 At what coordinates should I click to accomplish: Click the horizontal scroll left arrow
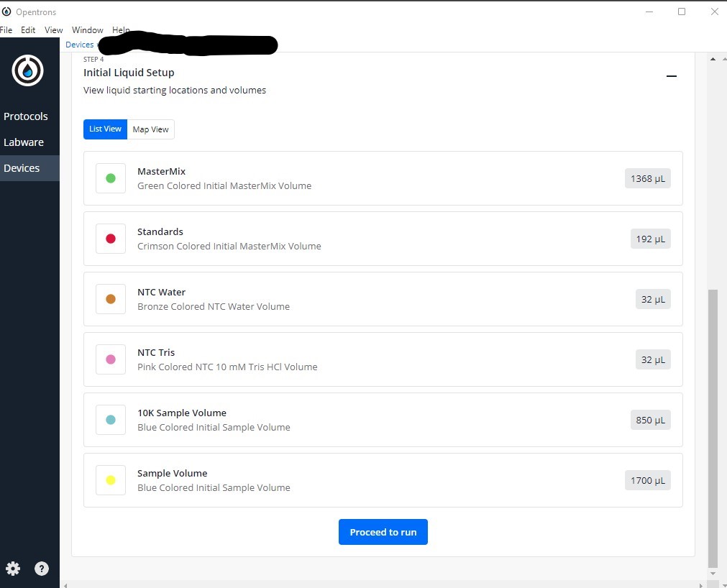[65, 585]
